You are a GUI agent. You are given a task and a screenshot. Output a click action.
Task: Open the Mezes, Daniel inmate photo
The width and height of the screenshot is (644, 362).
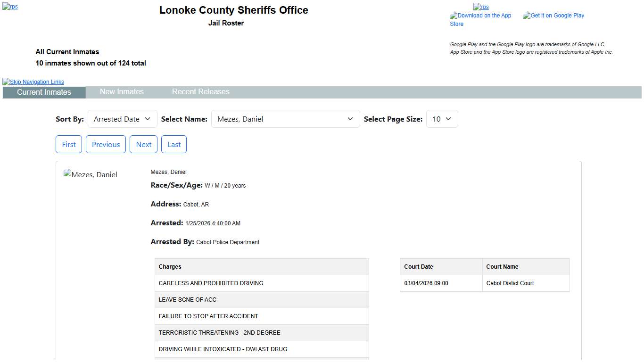coord(91,175)
